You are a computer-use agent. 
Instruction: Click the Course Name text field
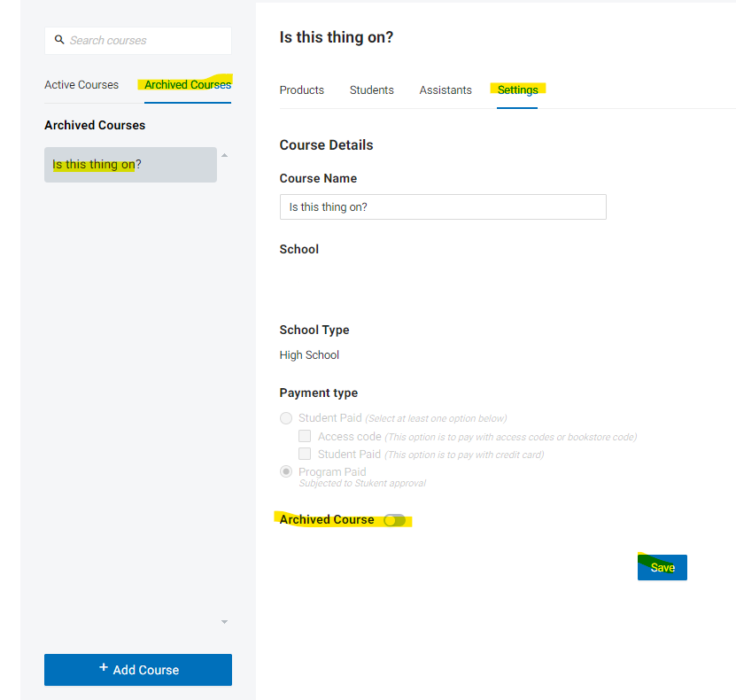click(443, 207)
